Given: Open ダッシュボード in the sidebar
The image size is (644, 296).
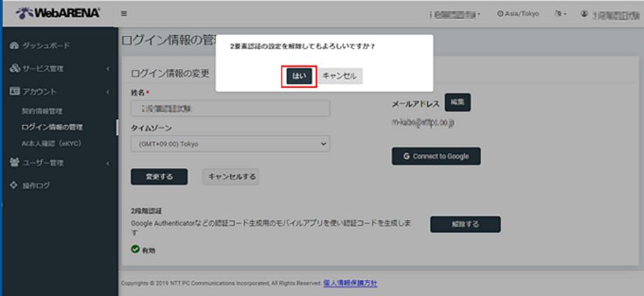Looking at the screenshot, I should 46,45.
